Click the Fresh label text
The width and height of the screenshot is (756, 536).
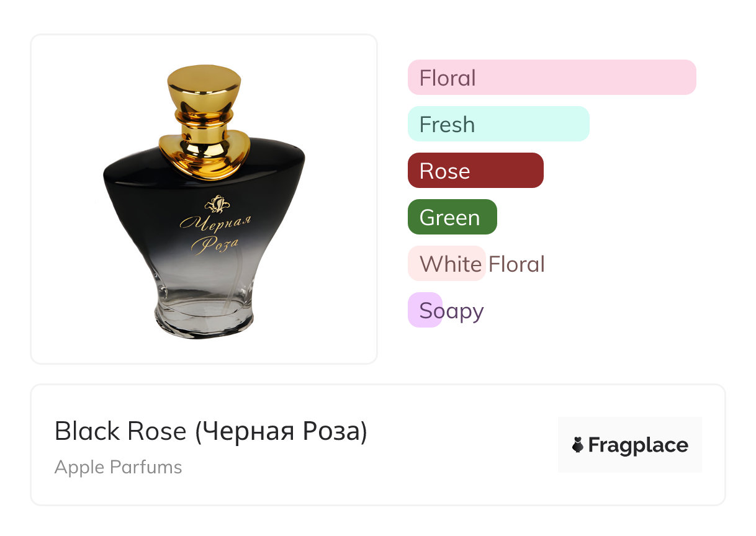[447, 124]
